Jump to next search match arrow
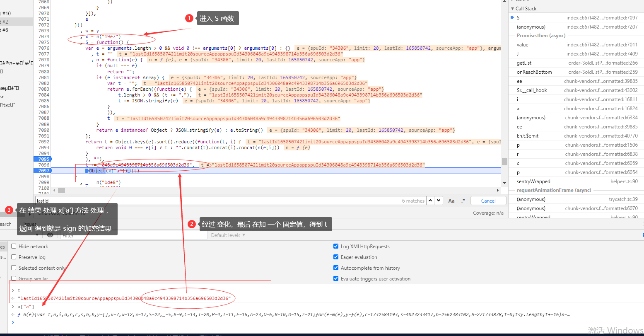Screen dimensions: 644x336 coord(439,201)
